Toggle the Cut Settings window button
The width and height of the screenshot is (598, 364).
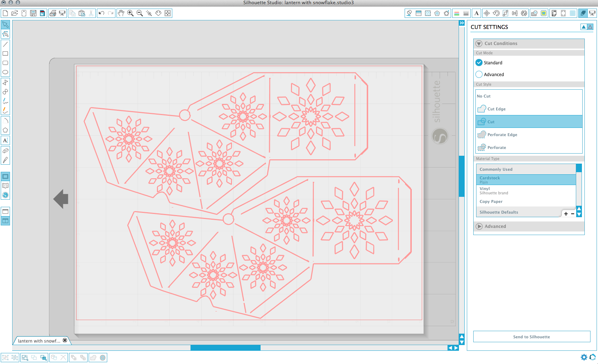tap(583, 13)
